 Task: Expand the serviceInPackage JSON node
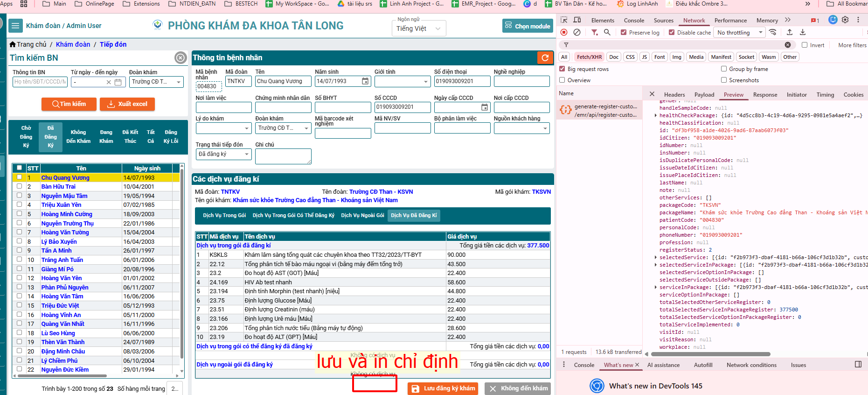click(x=655, y=287)
